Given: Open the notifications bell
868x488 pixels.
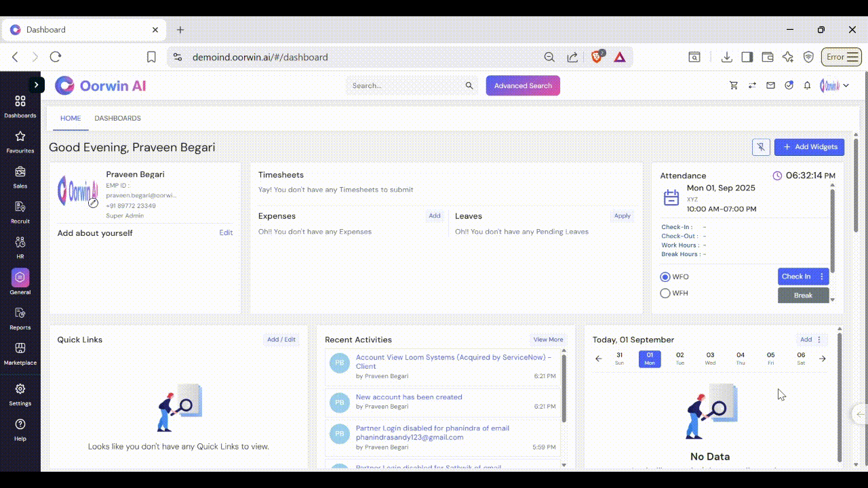Looking at the screenshot, I should (x=807, y=85).
